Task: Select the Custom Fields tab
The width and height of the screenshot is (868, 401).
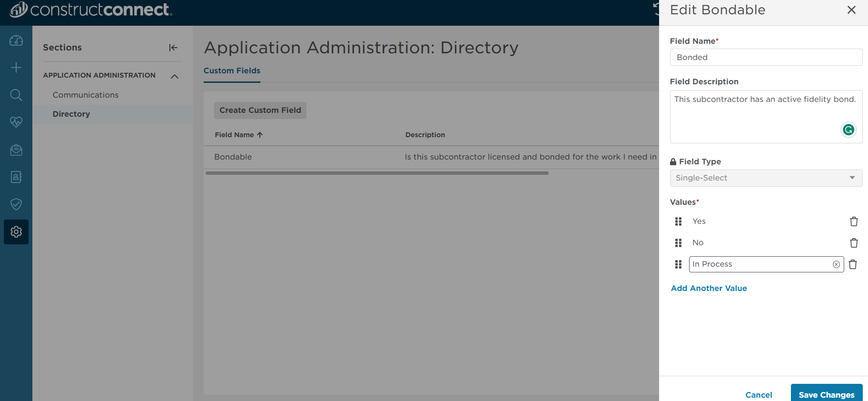Action: [232, 71]
